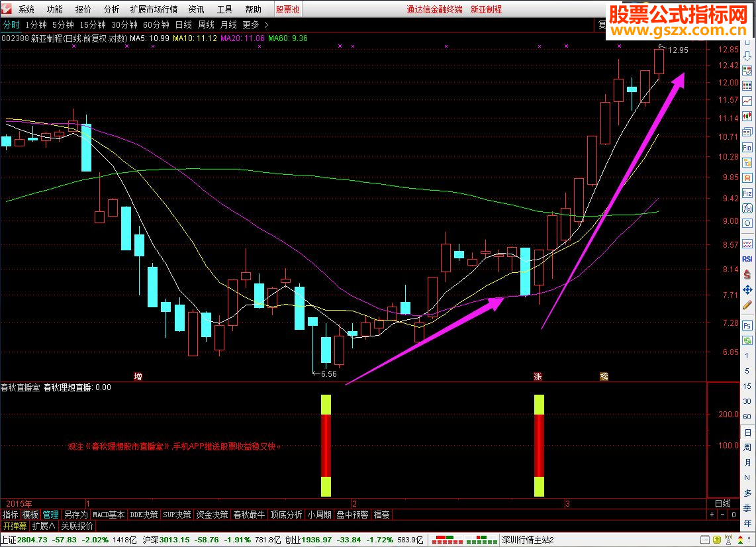Click the circle icon in right sidebar
The image size is (756, 547).
pos(747,223)
